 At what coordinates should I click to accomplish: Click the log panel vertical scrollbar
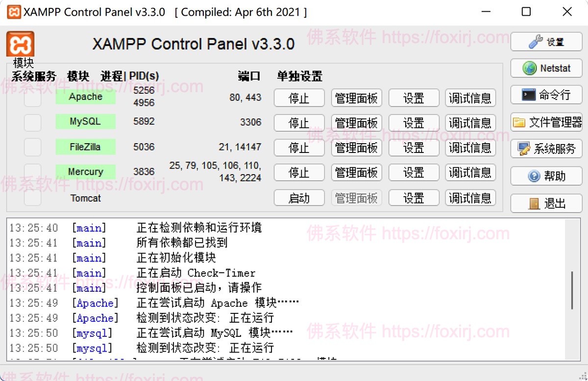[x=572, y=290]
